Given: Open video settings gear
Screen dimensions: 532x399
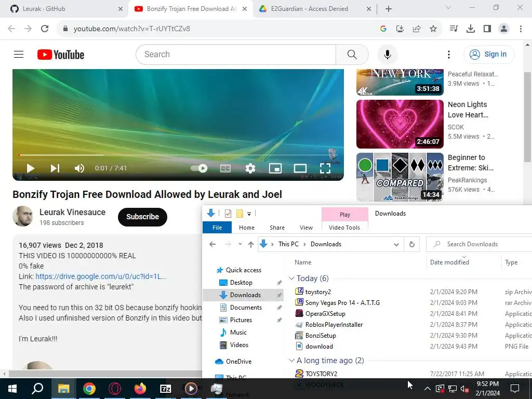Looking at the screenshot, I should (250, 168).
